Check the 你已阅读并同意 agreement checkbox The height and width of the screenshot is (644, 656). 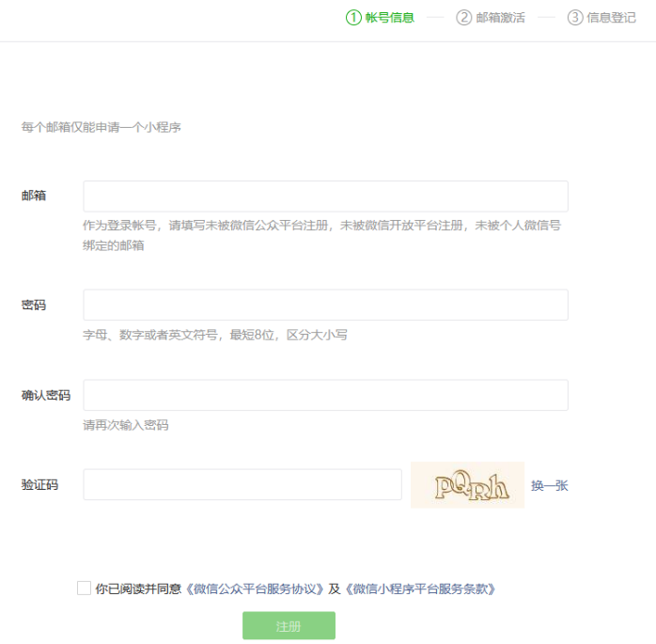[x=84, y=588]
